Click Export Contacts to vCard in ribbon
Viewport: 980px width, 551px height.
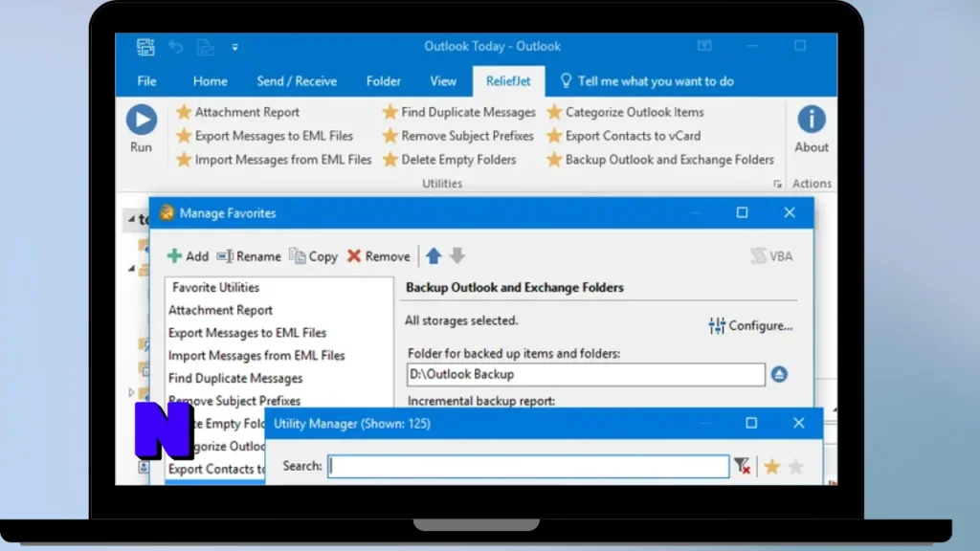pyautogui.click(x=624, y=136)
